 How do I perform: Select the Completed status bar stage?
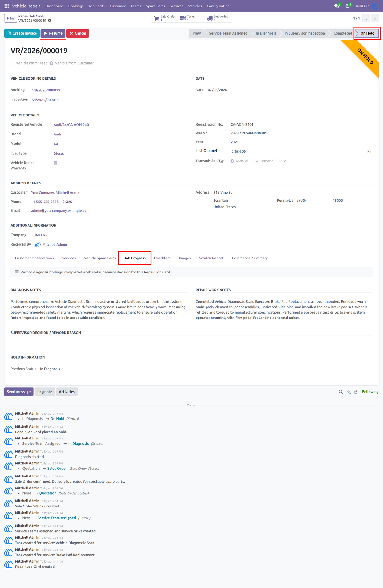coord(343,33)
